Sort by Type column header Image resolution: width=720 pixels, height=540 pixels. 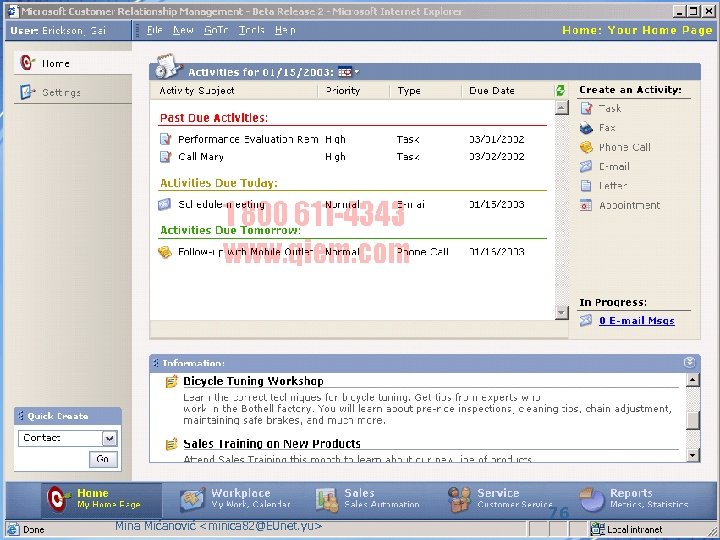tap(409, 90)
